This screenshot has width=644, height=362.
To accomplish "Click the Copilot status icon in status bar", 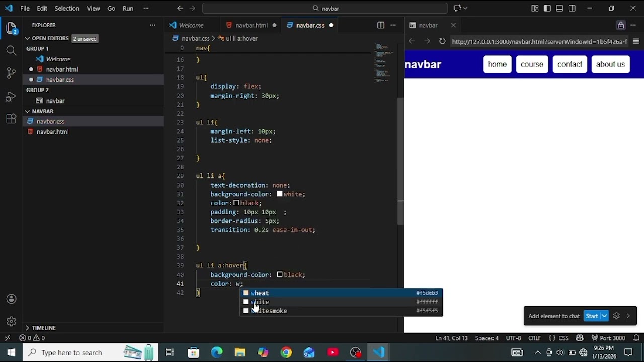I will tap(580, 338).
